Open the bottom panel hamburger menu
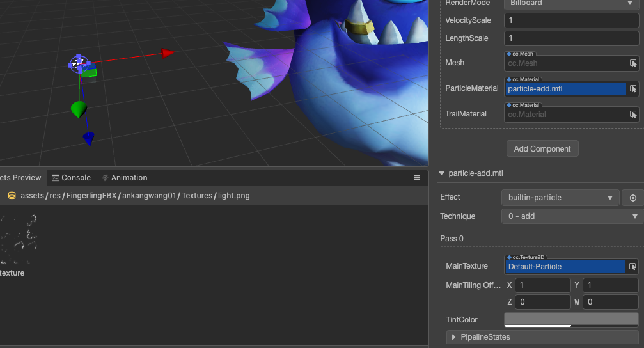The image size is (644, 348). click(416, 177)
